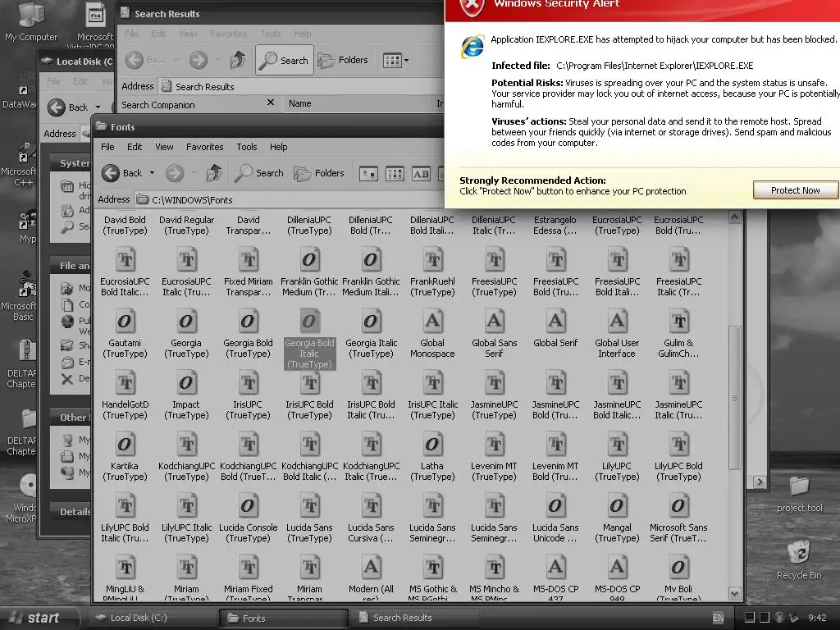This screenshot has height=630, width=840.
Task: Click the Fonts scrollbar up arrow
Action: (x=735, y=217)
